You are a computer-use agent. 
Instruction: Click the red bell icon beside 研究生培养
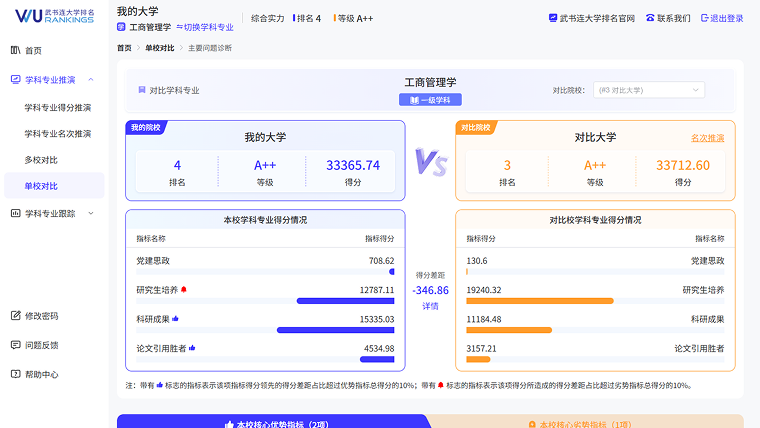click(x=184, y=289)
